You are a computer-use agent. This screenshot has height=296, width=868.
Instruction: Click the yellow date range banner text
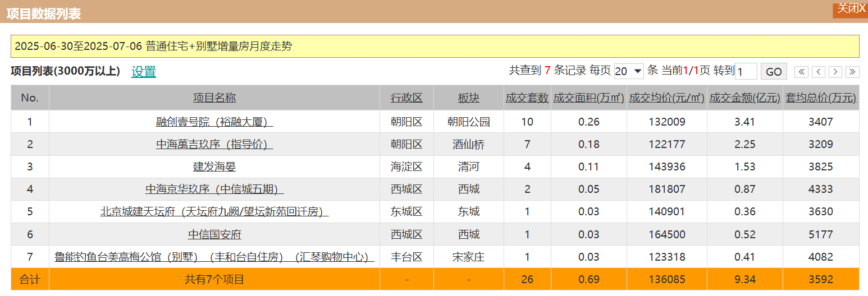click(153, 46)
